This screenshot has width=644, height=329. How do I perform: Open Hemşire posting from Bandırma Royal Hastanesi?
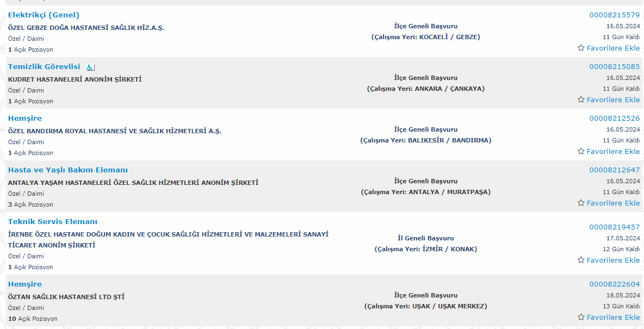[x=24, y=118]
